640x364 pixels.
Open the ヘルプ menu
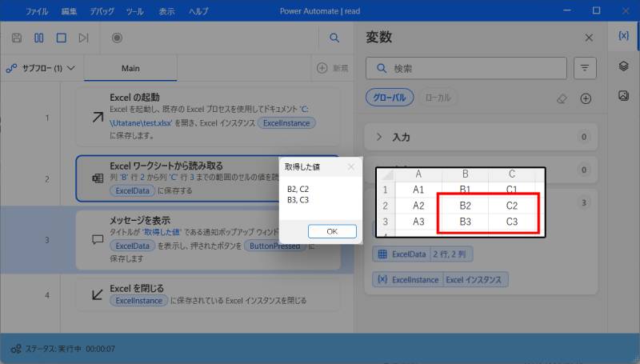(x=198, y=11)
